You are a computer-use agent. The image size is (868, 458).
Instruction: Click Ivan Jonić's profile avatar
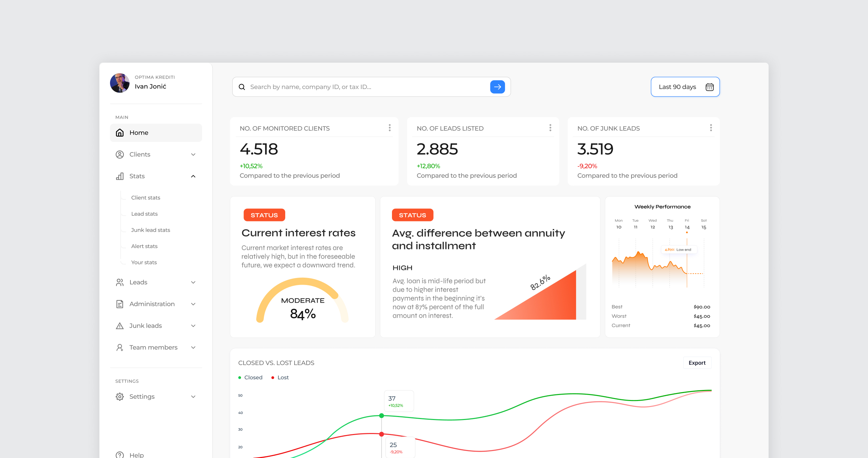click(x=120, y=83)
